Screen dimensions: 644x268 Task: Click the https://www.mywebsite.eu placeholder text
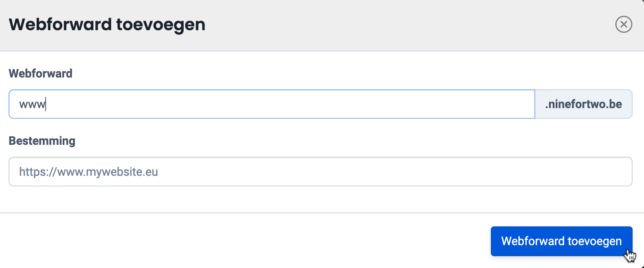coord(88,172)
